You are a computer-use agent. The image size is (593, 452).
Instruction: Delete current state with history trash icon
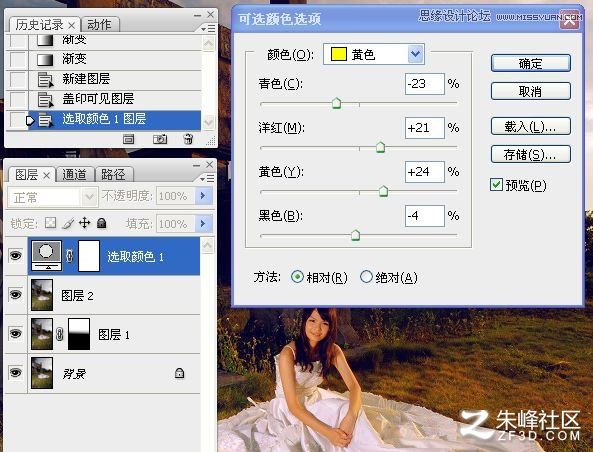pyautogui.click(x=188, y=139)
